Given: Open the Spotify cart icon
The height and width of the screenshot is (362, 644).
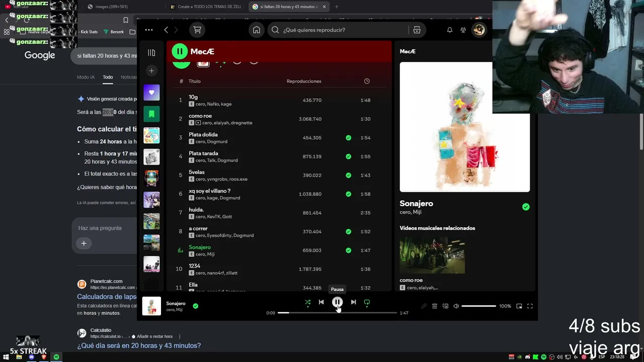Looking at the screenshot, I should [x=197, y=30].
